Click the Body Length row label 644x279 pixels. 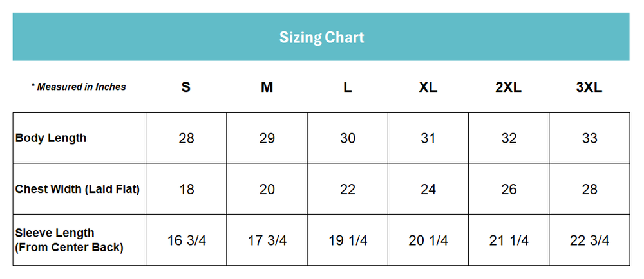[x=51, y=138]
